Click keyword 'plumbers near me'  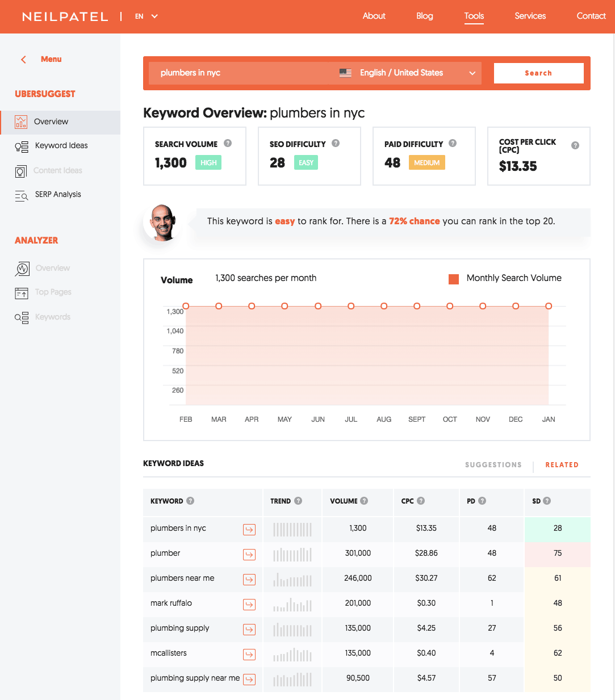pyautogui.click(x=182, y=578)
